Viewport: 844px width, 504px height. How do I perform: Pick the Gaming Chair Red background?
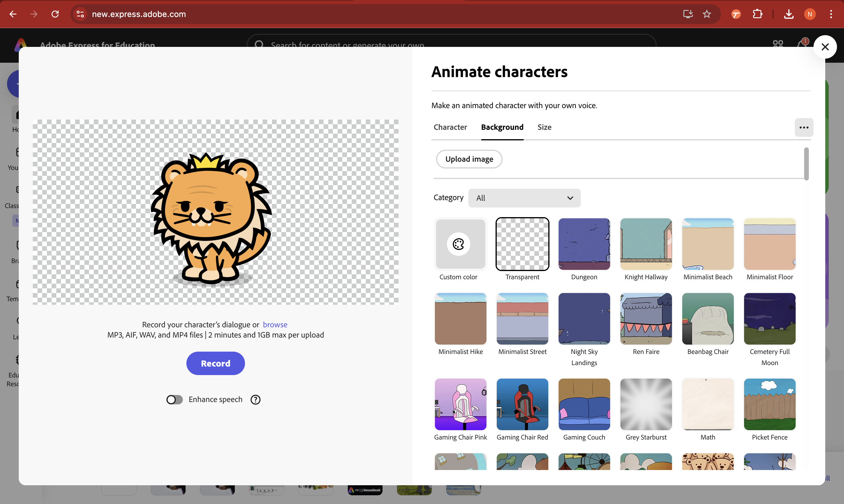tap(522, 404)
